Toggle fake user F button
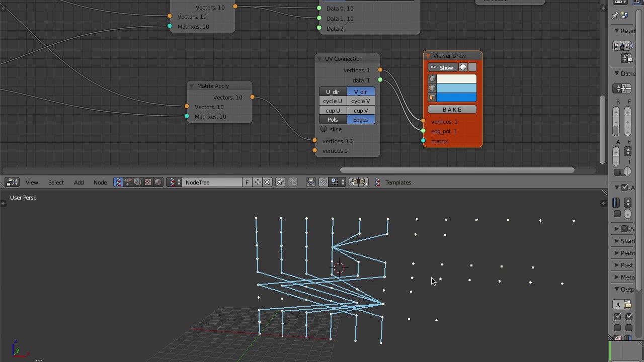This screenshot has height=362, width=644. (x=247, y=183)
